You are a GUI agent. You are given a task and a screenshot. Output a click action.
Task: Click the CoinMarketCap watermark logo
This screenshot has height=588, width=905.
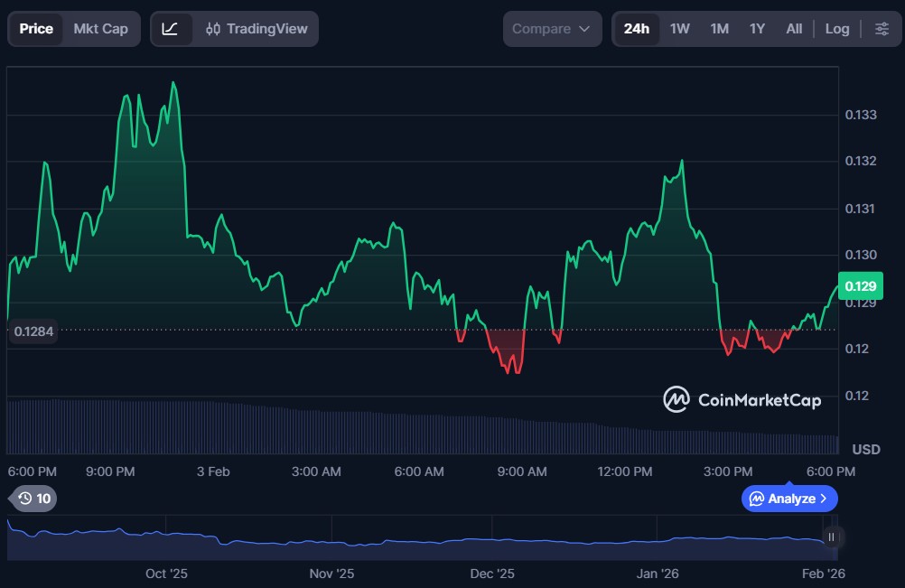tap(742, 399)
